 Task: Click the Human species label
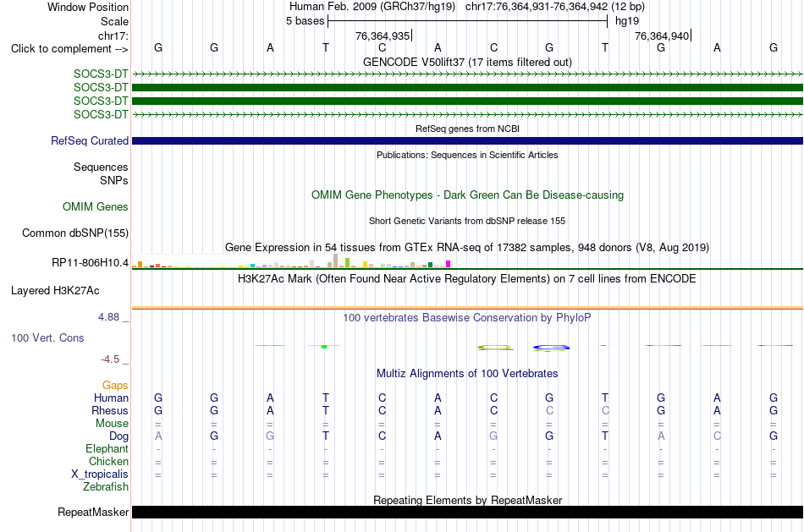point(111,398)
